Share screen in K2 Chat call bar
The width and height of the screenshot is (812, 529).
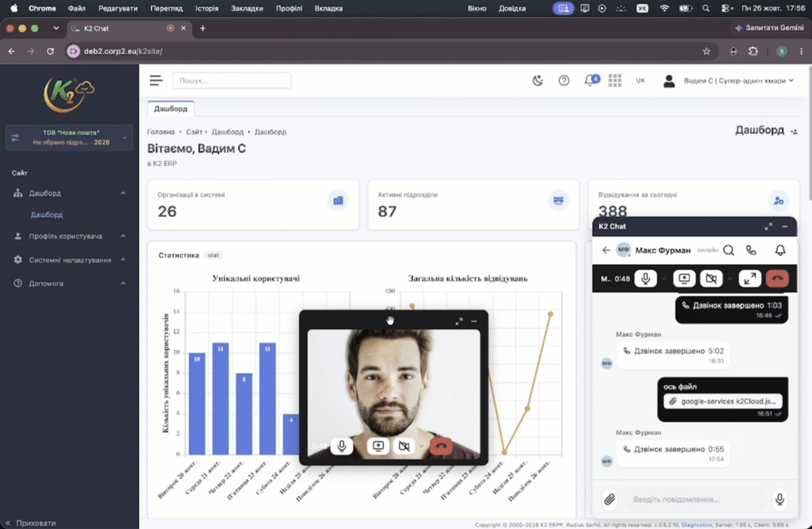[x=684, y=278]
